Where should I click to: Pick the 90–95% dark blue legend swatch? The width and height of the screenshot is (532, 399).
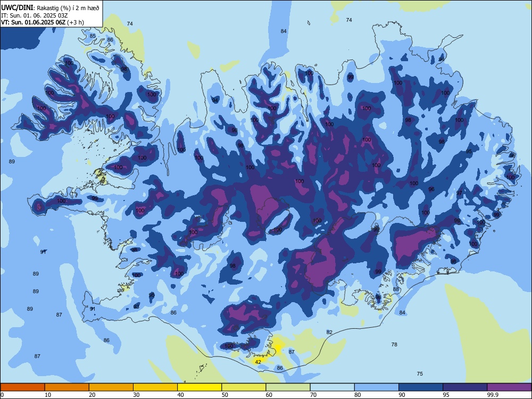click(x=421, y=387)
